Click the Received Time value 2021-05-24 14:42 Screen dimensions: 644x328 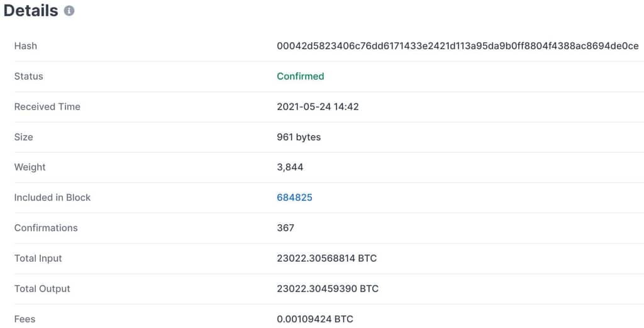pos(318,107)
